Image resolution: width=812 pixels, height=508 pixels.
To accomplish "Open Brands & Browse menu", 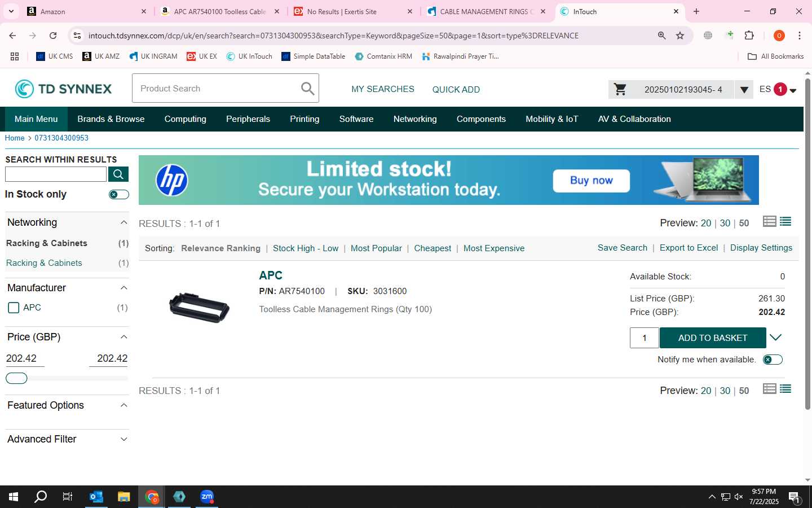I will (111, 119).
